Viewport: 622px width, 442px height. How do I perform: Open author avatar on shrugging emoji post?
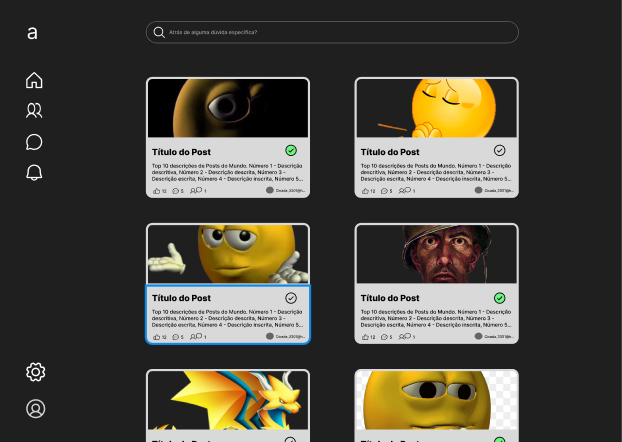[x=270, y=336]
